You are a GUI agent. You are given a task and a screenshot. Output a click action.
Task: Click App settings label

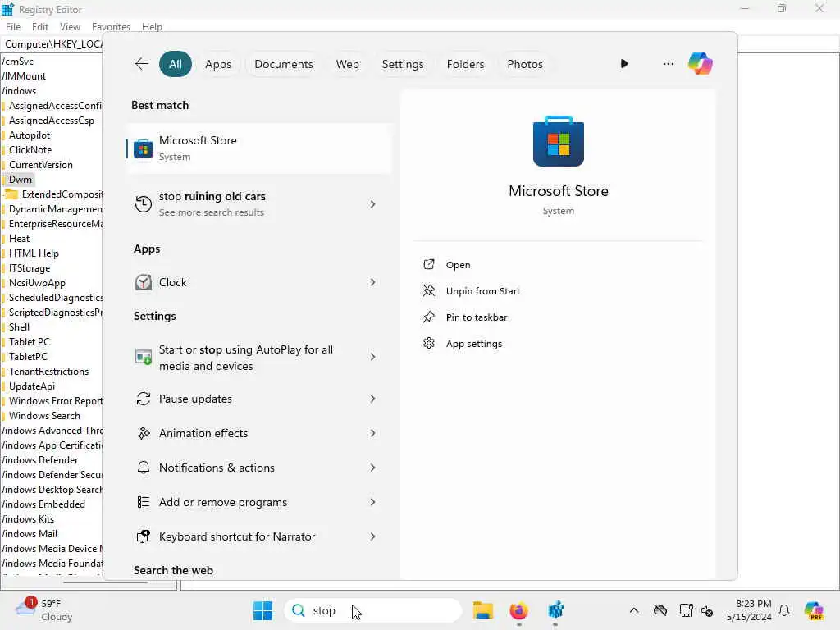tap(473, 344)
